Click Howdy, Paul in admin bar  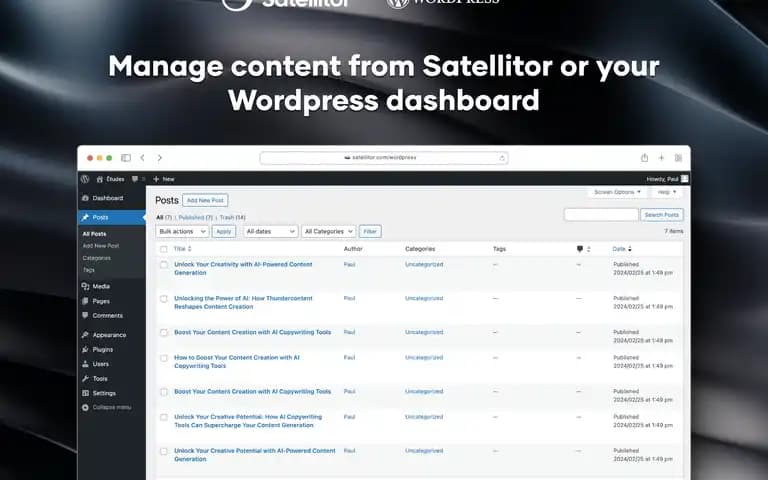[x=662, y=179]
